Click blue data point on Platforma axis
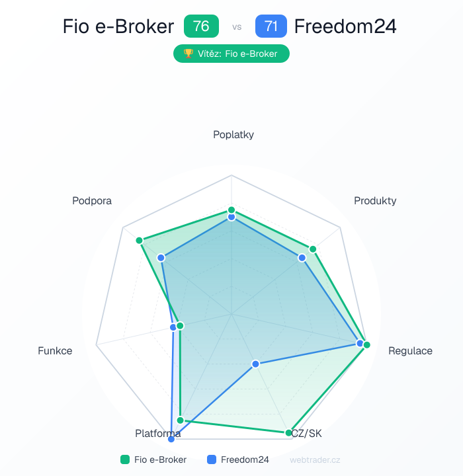The height and width of the screenshot is (476, 463). 172,438
